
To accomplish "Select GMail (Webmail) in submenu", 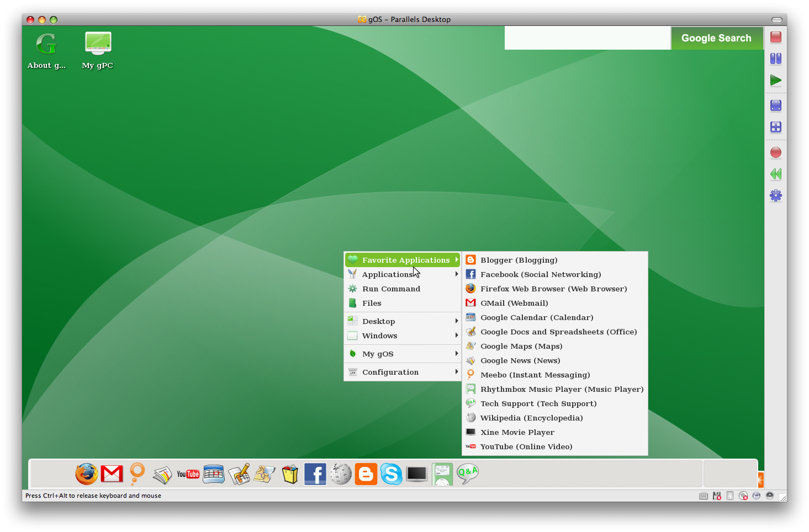I will pyautogui.click(x=554, y=303).
